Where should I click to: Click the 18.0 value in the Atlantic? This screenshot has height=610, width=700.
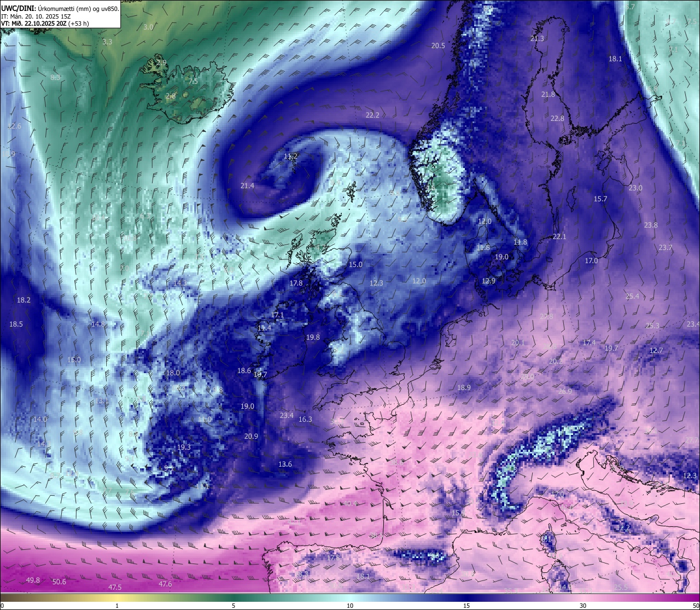(x=173, y=373)
